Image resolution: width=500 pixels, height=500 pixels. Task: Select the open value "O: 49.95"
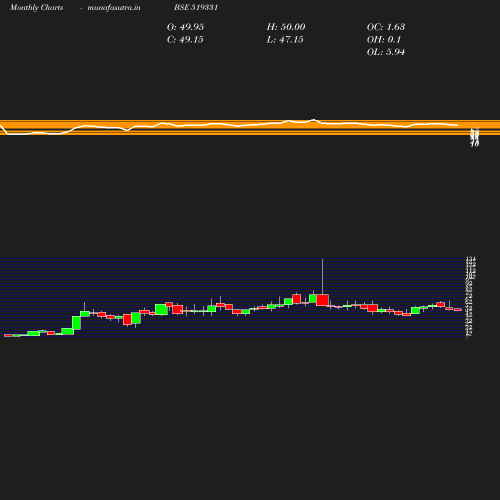tap(185, 27)
